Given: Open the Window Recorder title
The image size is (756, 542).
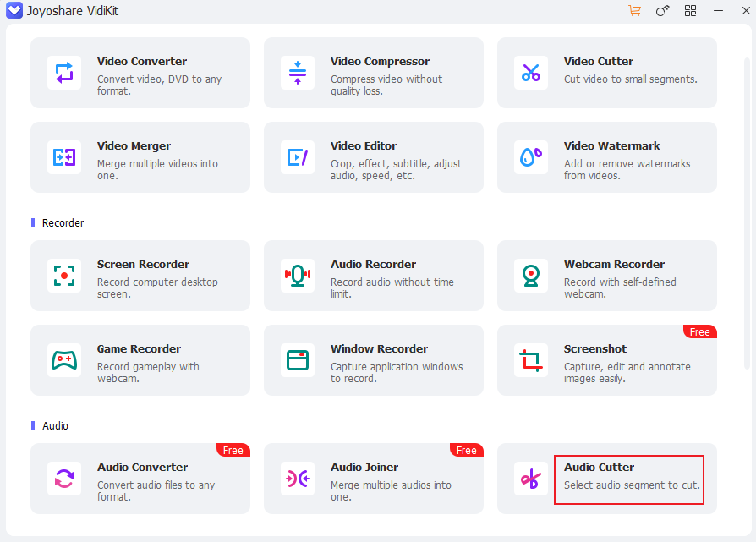Looking at the screenshot, I should click(379, 348).
